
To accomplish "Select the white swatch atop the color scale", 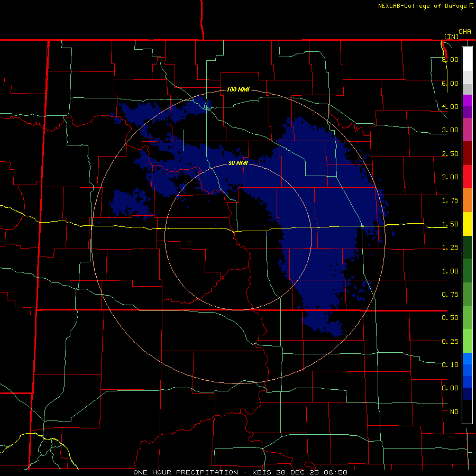I will click(467, 59).
